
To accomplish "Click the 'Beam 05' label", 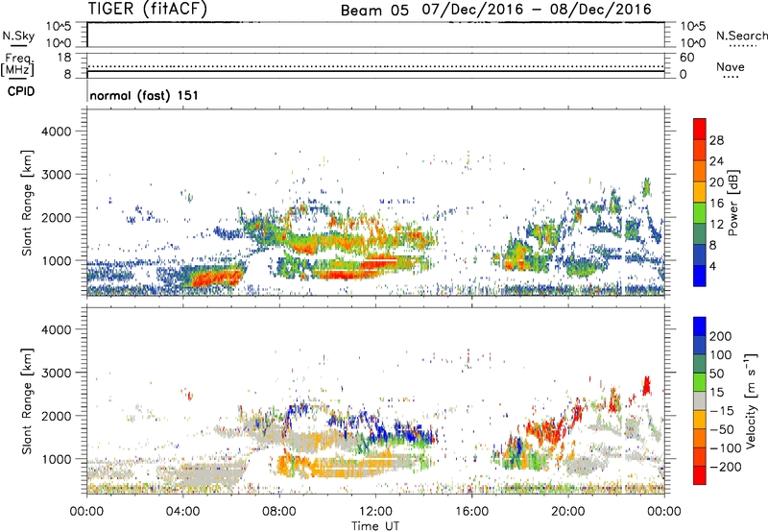I will [374, 10].
